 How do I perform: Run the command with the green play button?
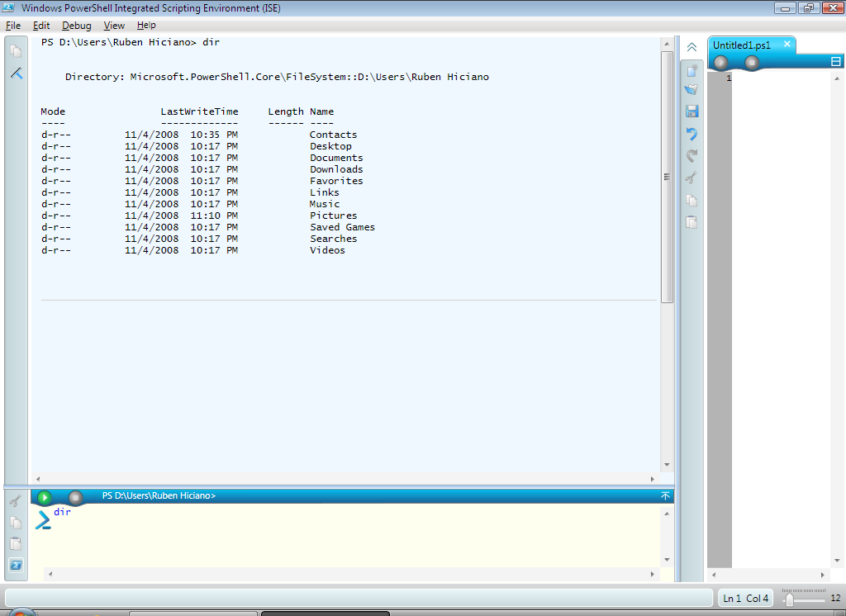click(45, 497)
